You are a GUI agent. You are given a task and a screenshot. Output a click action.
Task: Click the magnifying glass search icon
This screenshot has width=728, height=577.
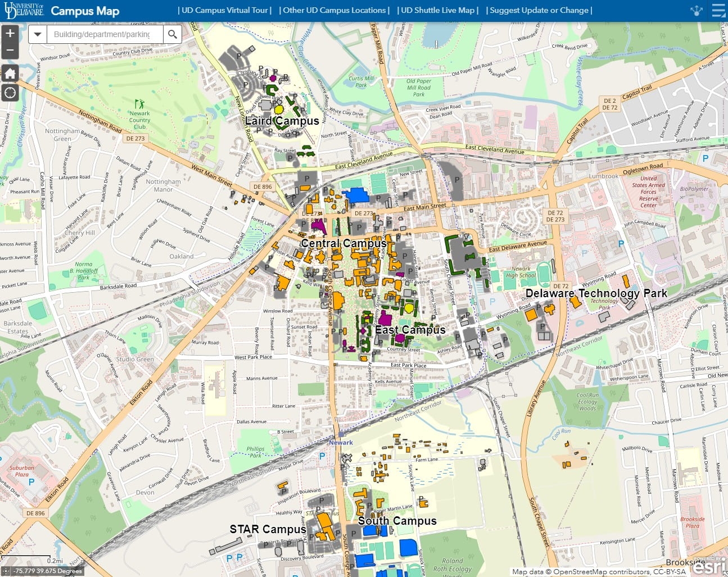pyautogui.click(x=173, y=34)
